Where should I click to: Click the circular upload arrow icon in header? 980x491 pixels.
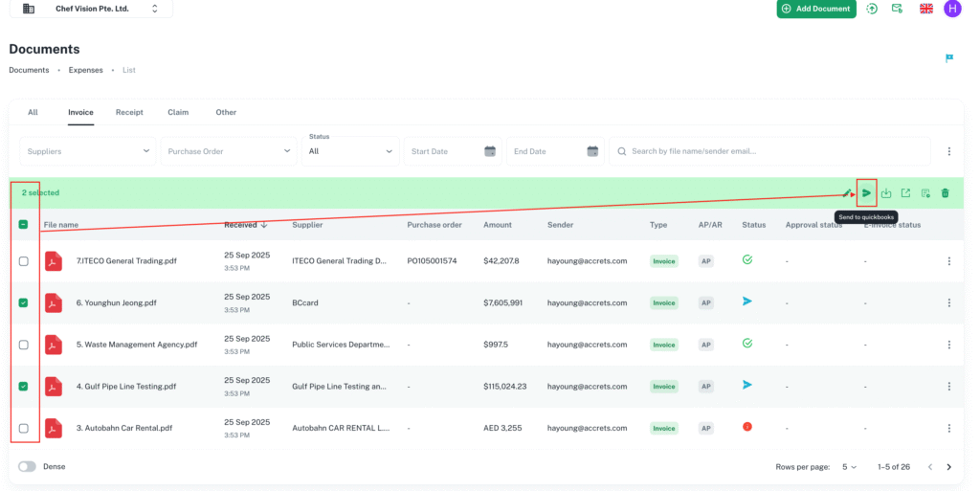click(872, 9)
